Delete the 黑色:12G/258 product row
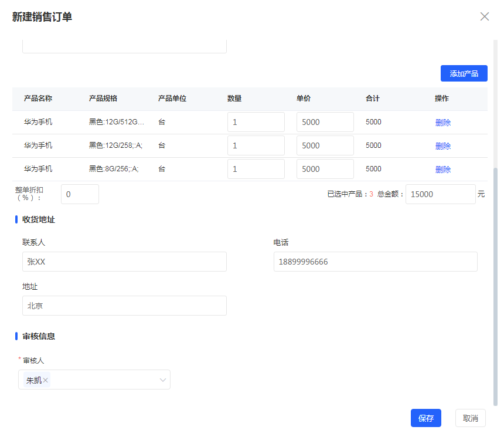The height and width of the screenshot is (430, 504). [443, 146]
